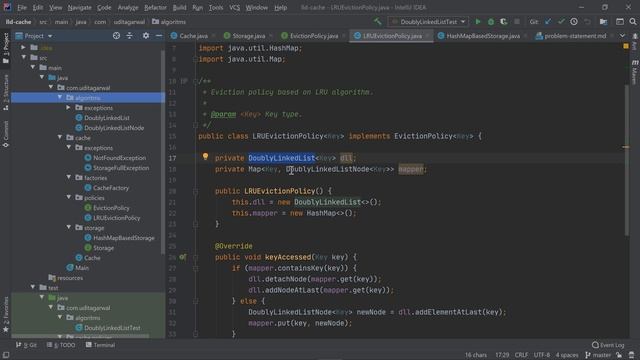Click the 17:29 cursor position indicator

coord(502,355)
